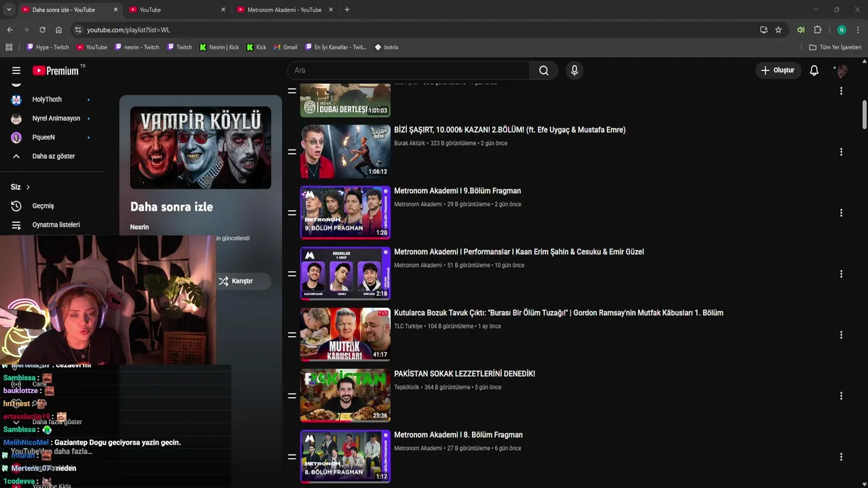Open Pakistan street food thumbnail
The height and width of the screenshot is (488, 868).
point(345,396)
